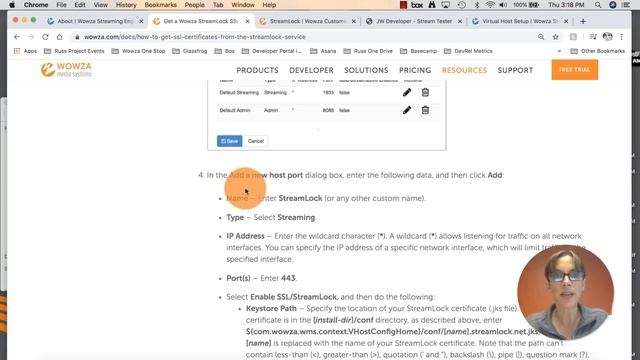Close the Get a Wowza StreamLock tab
This screenshot has width=640, height=360.
pos(247,21)
